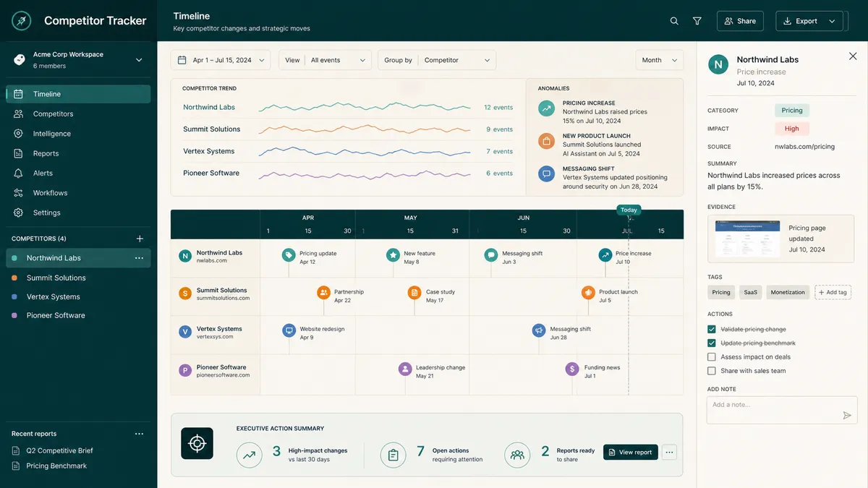Check Share with sales team

pyautogui.click(x=712, y=371)
